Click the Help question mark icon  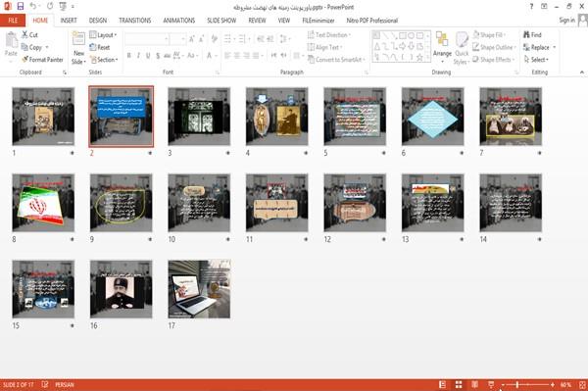[531, 7]
